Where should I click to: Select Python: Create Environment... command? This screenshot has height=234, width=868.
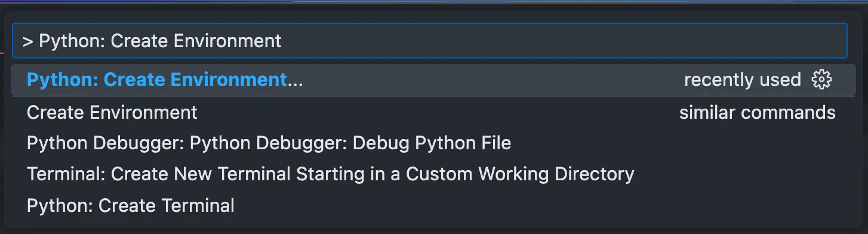[433, 80]
